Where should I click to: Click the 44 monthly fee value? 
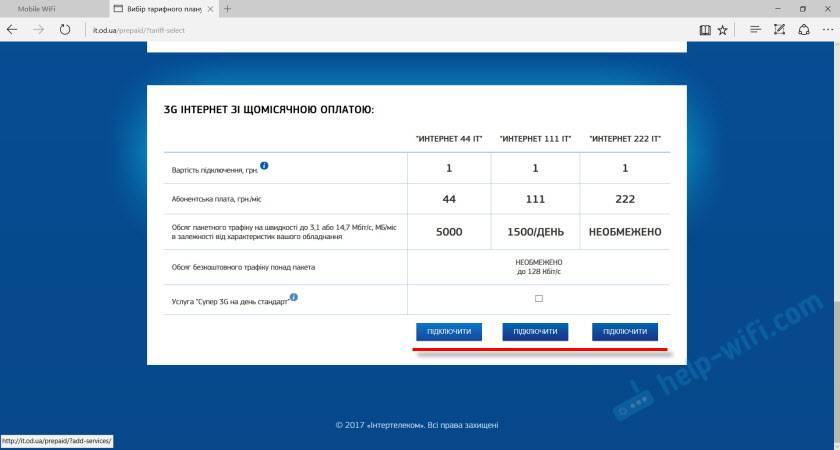point(449,199)
